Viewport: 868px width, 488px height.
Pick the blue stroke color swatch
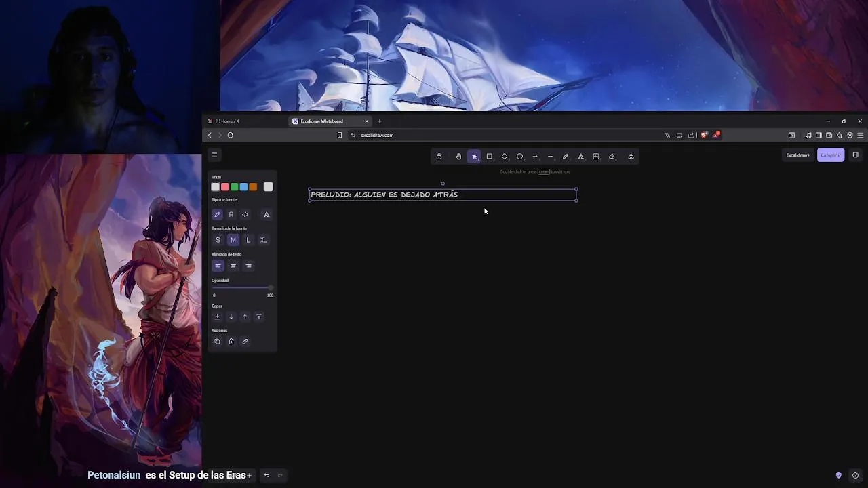[244, 187]
